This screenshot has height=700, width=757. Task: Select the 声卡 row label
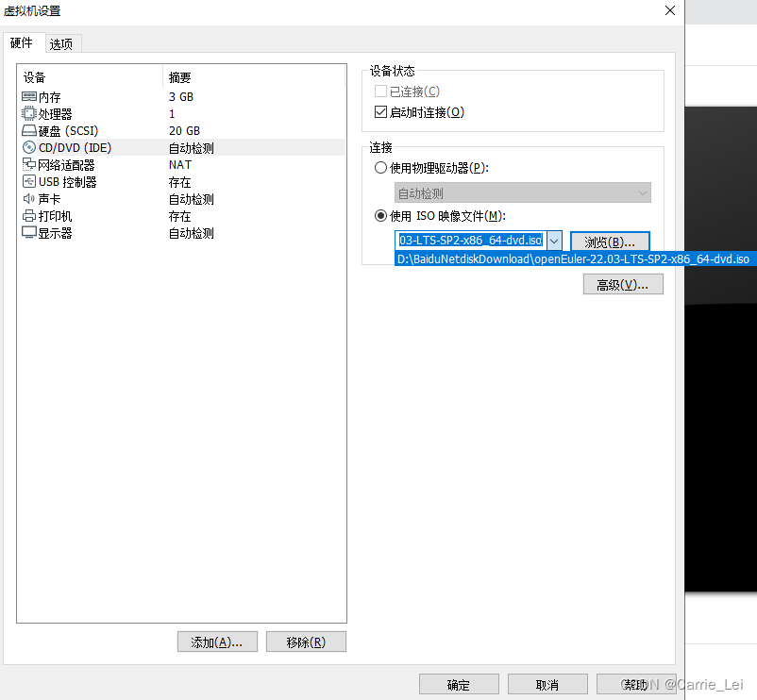point(49,199)
